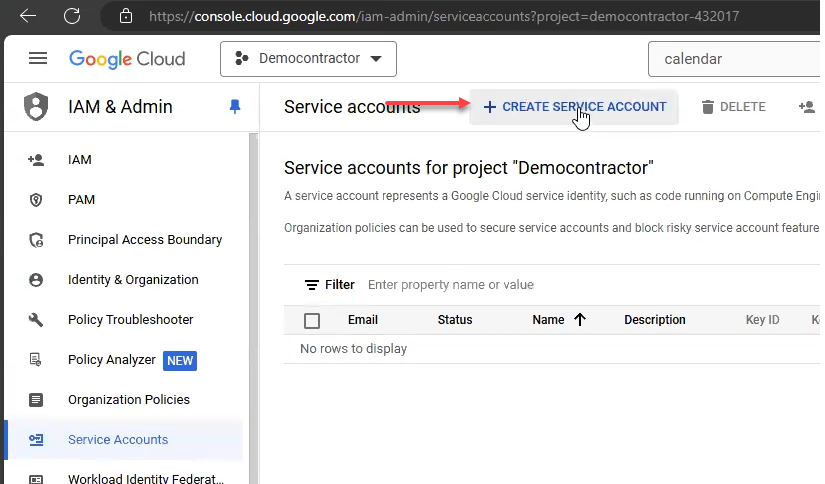Reload the page with the refresh icon

[x=72, y=16]
